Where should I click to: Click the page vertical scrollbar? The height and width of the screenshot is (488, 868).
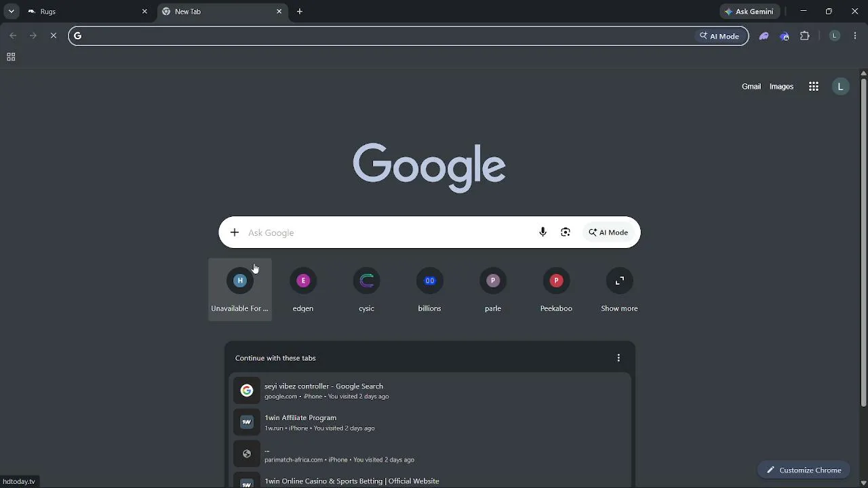tap(863, 242)
